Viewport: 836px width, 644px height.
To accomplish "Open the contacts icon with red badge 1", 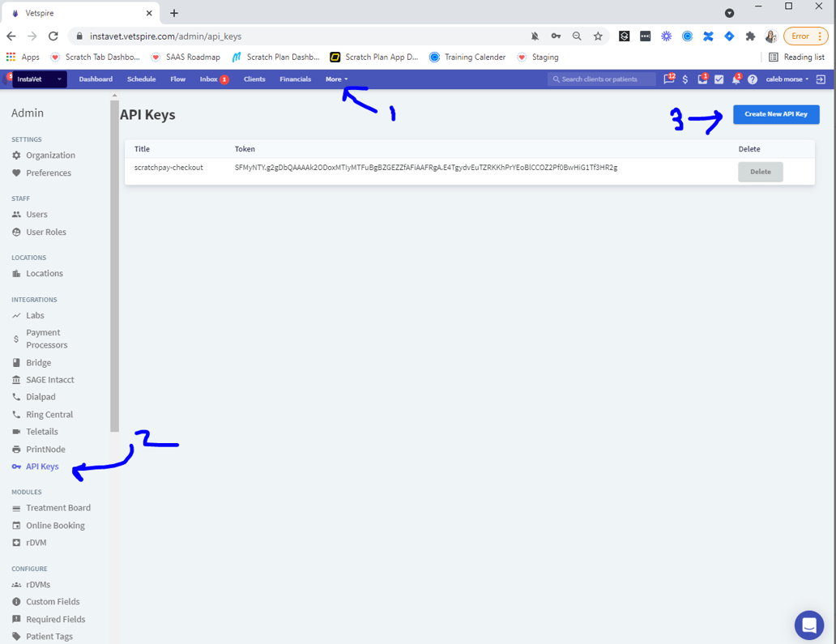I will [702, 79].
